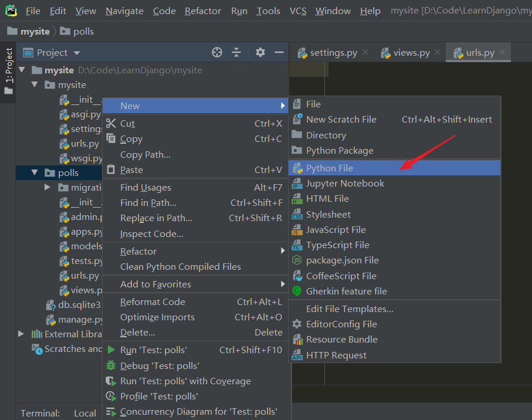532x420 pixels.
Task: Click Edit File Templates... entry
Action: [x=394, y=309]
